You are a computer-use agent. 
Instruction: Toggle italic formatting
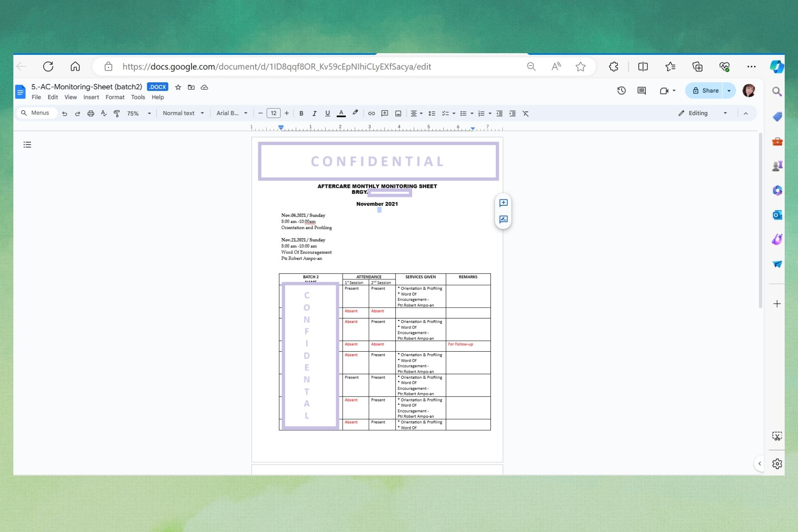click(x=314, y=113)
